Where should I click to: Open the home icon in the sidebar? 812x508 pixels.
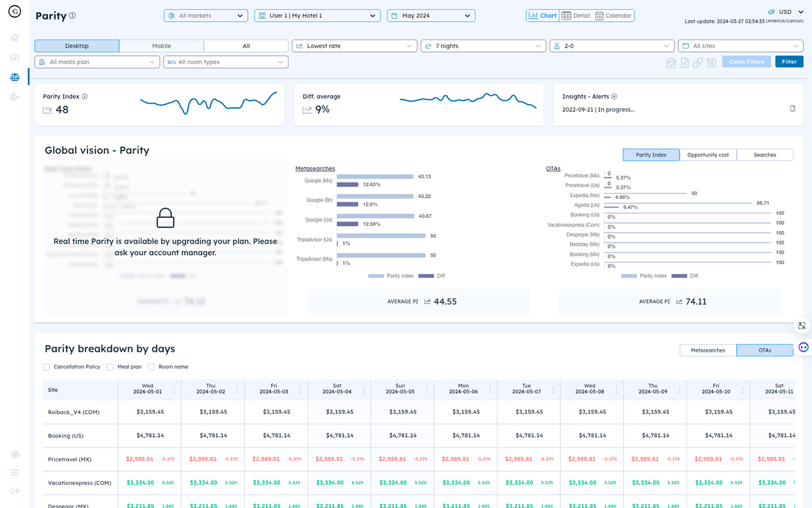[x=15, y=37]
